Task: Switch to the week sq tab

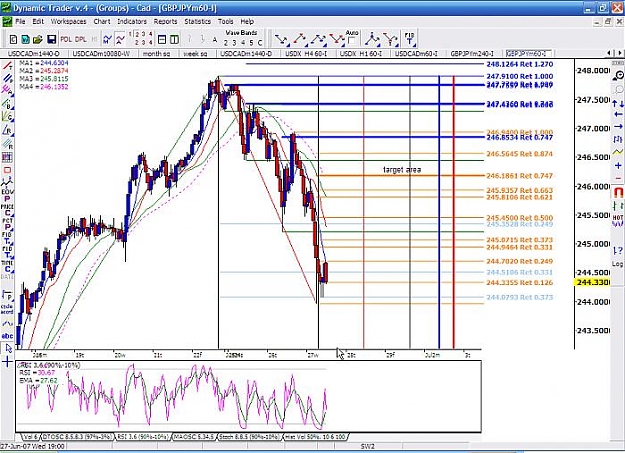Action: coord(195,53)
